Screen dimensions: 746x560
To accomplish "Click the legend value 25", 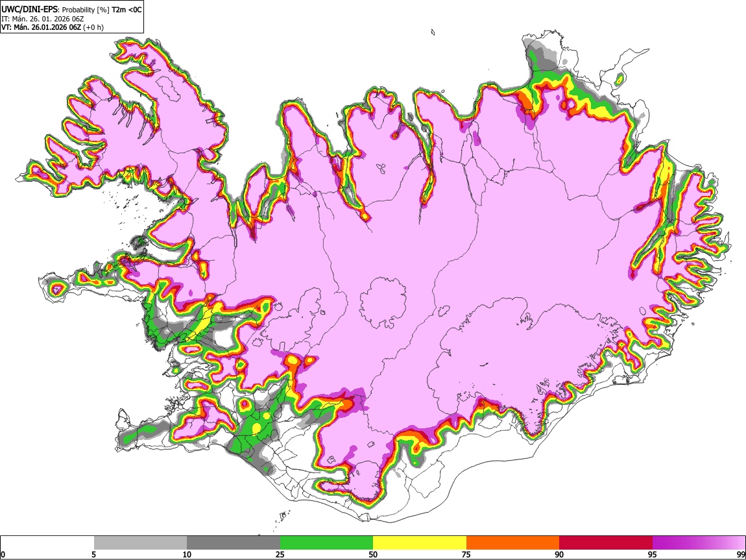I will pyautogui.click(x=280, y=554).
